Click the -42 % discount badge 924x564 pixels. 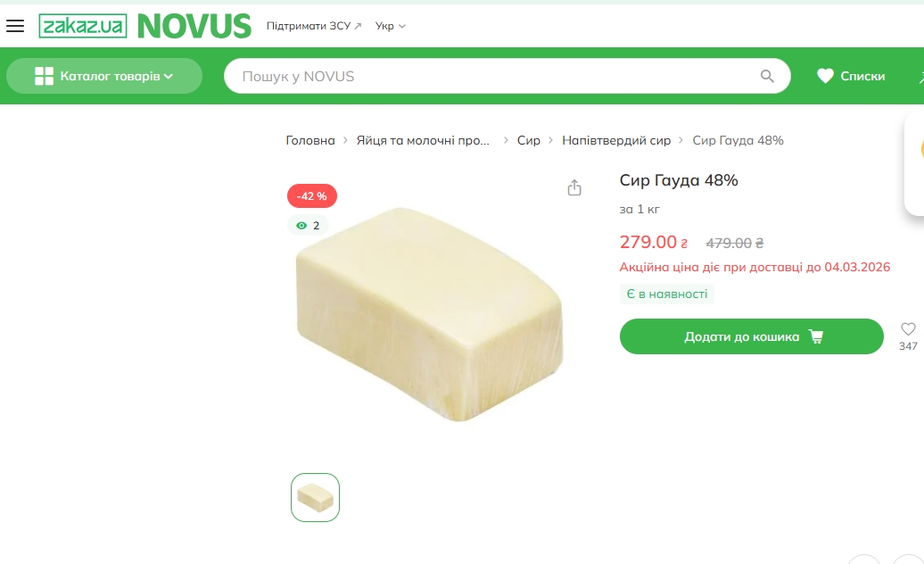312,196
